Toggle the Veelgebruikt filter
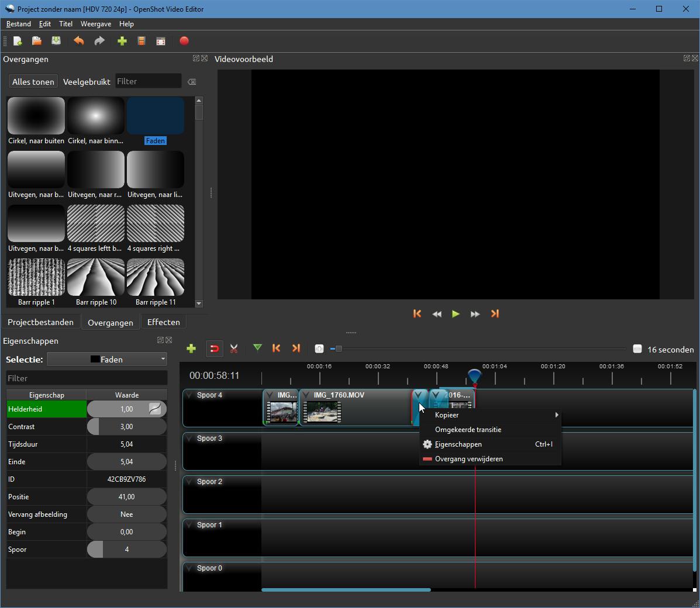This screenshot has height=608, width=700. [x=87, y=82]
